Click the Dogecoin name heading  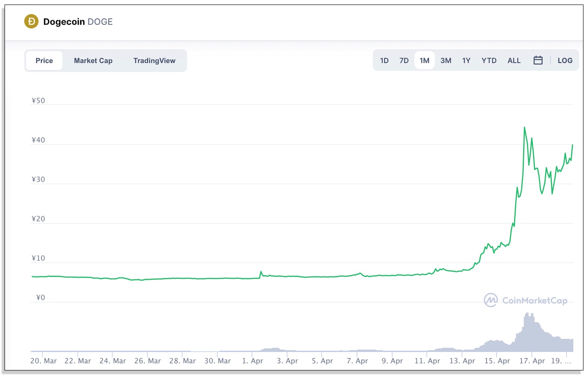coord(64,22)
